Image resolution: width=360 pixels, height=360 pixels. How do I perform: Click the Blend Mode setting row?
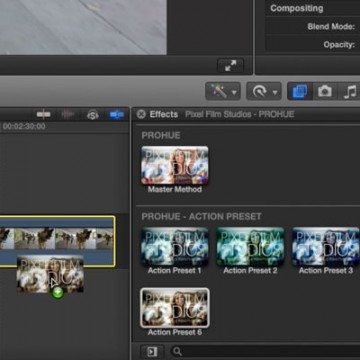[313, 26]
